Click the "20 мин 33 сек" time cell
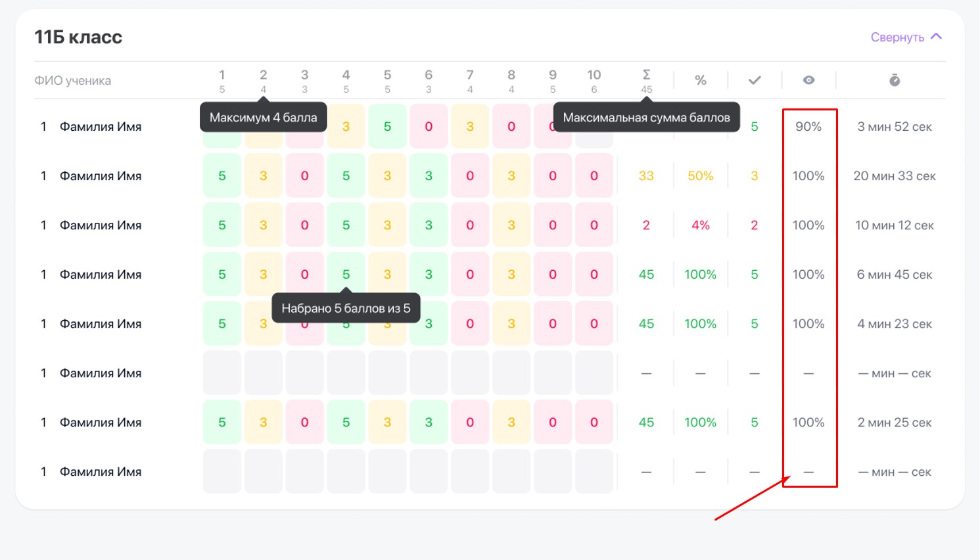 [894, 176]
